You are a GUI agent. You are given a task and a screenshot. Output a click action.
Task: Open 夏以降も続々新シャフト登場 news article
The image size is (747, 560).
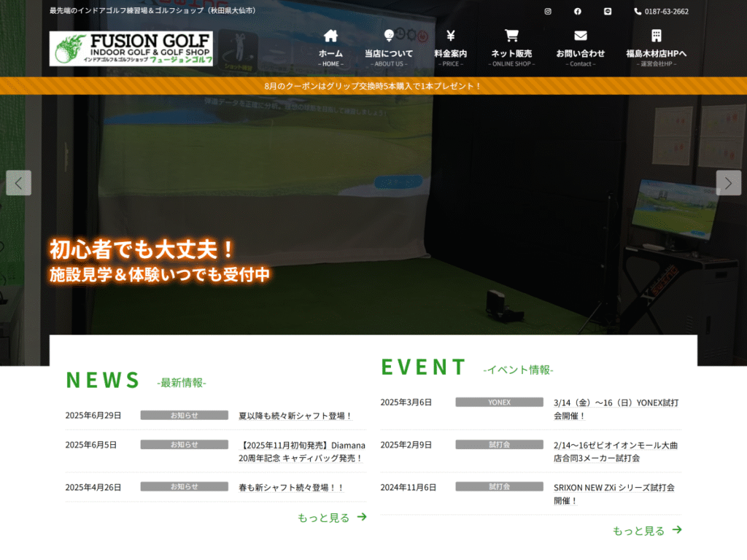point(295,416)
